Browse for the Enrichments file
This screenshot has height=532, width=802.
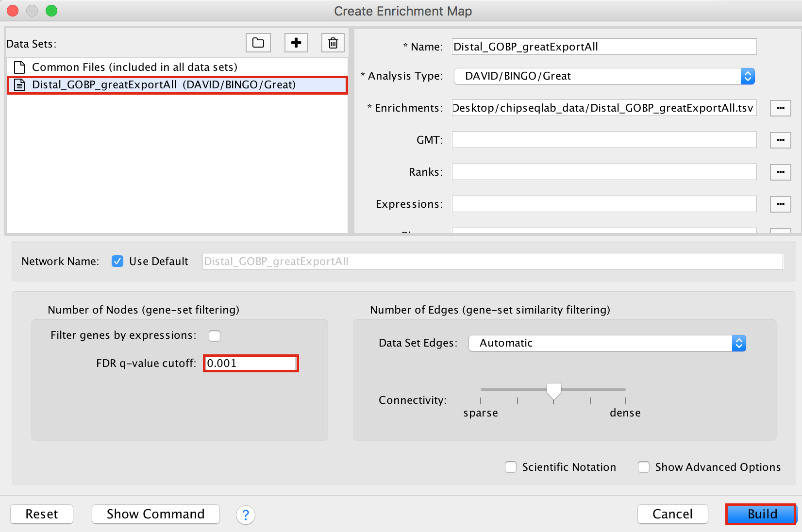(780, 108)
